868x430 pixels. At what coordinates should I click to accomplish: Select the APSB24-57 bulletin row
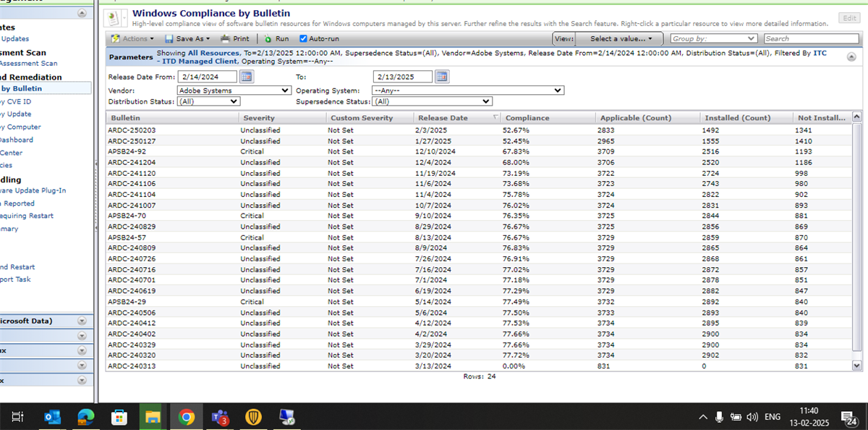click(x=479, y=237)
